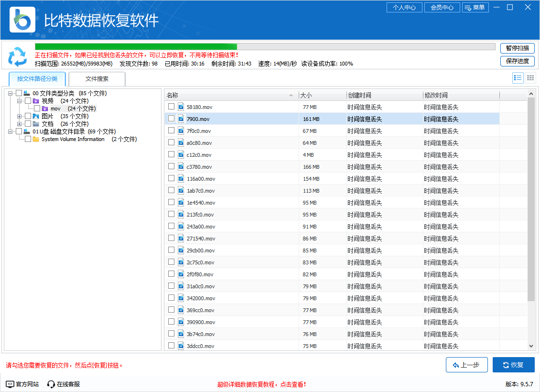Go back with 上一步 button

466,365
